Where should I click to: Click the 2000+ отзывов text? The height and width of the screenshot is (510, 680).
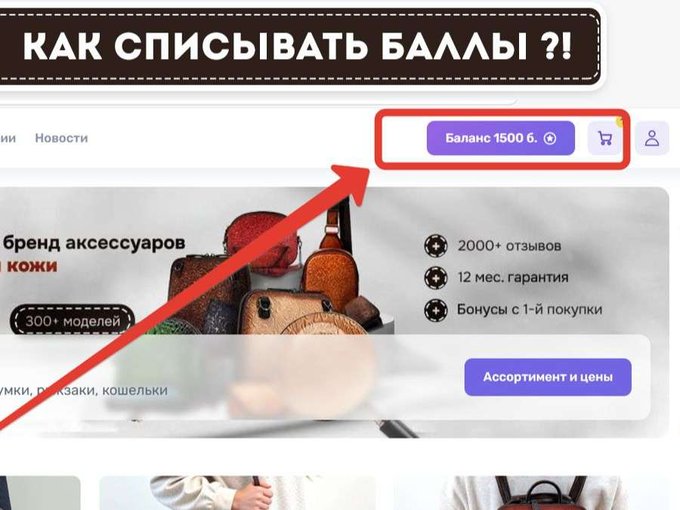tap(510, 246)
